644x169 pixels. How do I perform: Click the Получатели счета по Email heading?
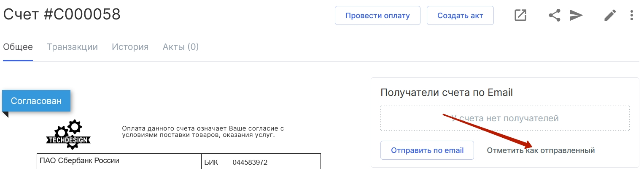pyautogui.click(x=447, y=93)
